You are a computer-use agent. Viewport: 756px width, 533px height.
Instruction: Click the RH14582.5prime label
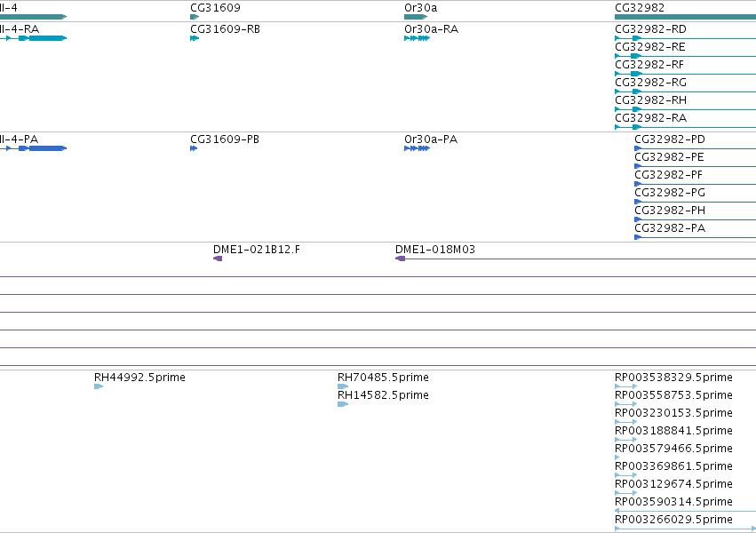coord(383,395)
